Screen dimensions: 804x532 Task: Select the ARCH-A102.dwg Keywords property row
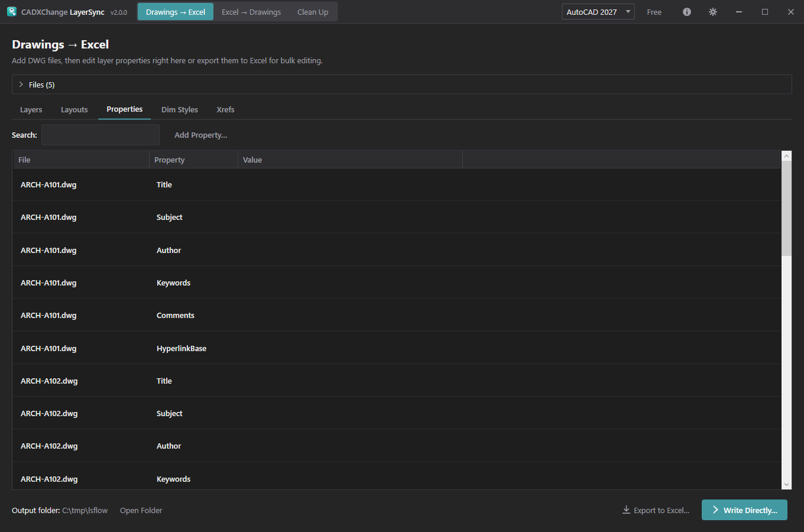click(397, 476)
